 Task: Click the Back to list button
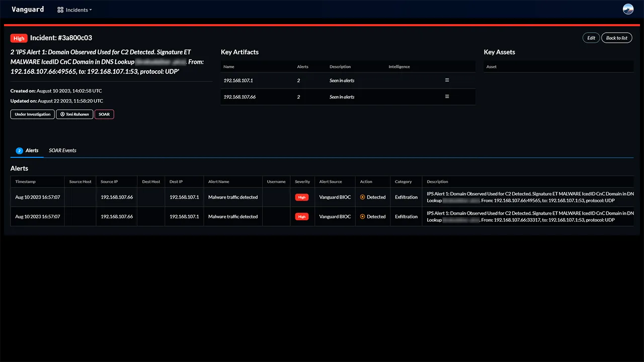tap(617, 38)
